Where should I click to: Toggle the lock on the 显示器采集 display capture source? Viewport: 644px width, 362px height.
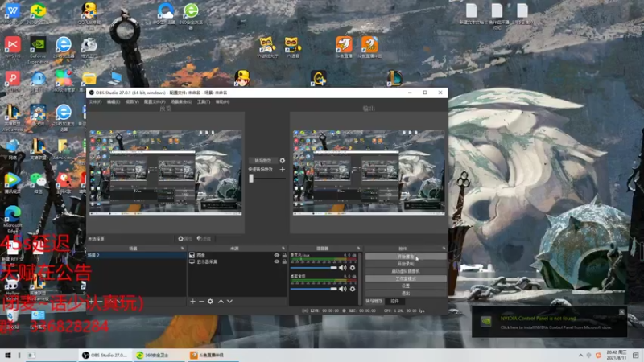click(x=284, y=261)
